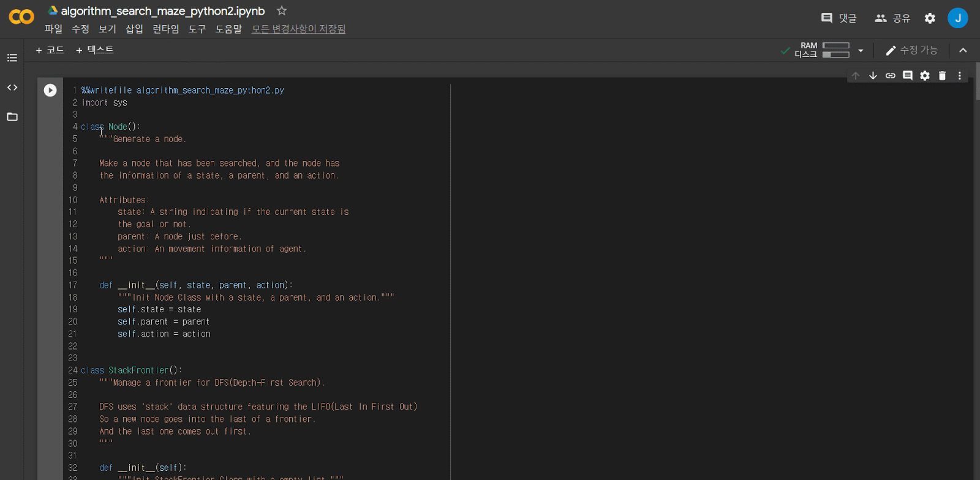
Task: Open the 파일 menu
Action: tap(53, 29)
